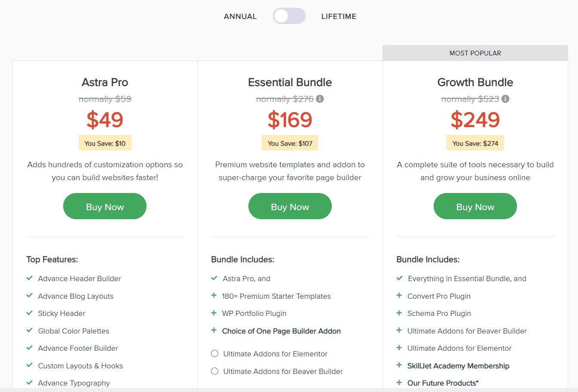Toggle the Annual/Lifetime pricing switch
The height and width of the screenshot is (392, 578).
tap(289, 16)
